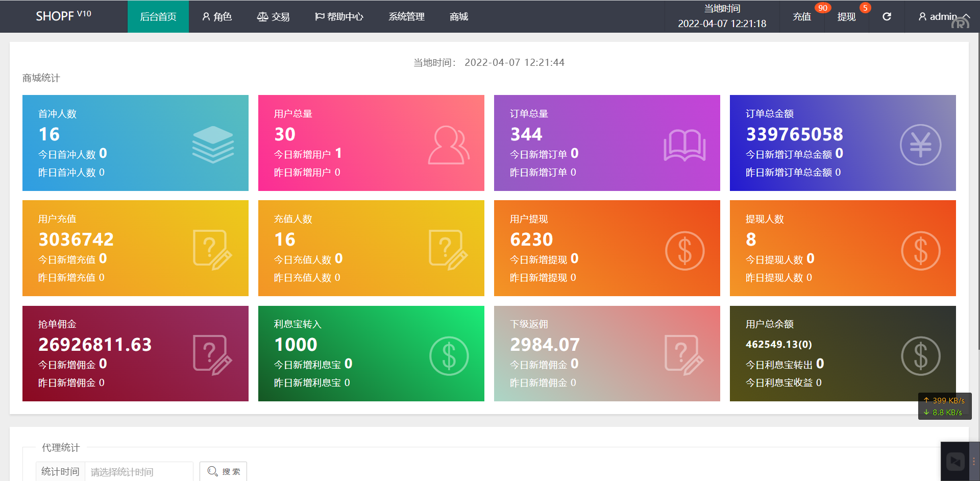Viewport: 980px width, 481px height.
Task: Open the 角色 menu
Action: pos(217,16)
